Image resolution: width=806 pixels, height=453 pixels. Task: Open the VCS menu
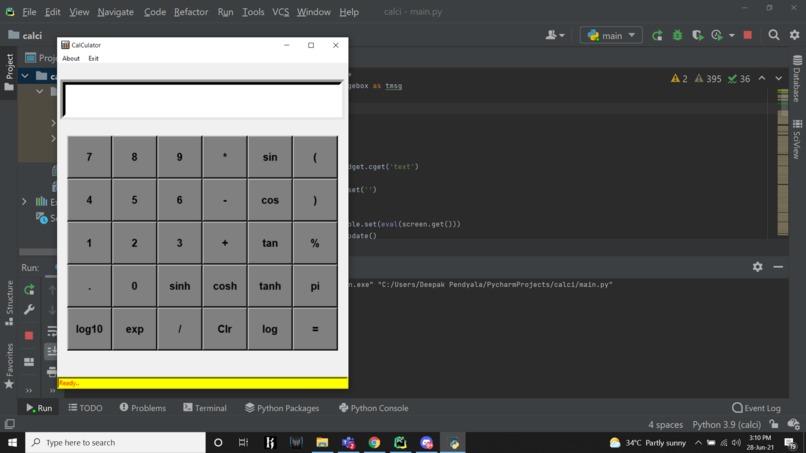click(x=280, y=12)
